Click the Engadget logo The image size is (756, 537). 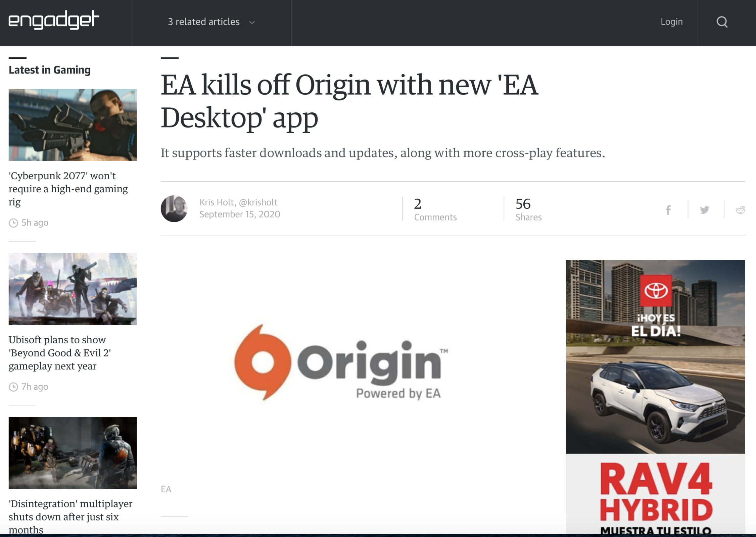click(54, 20)
